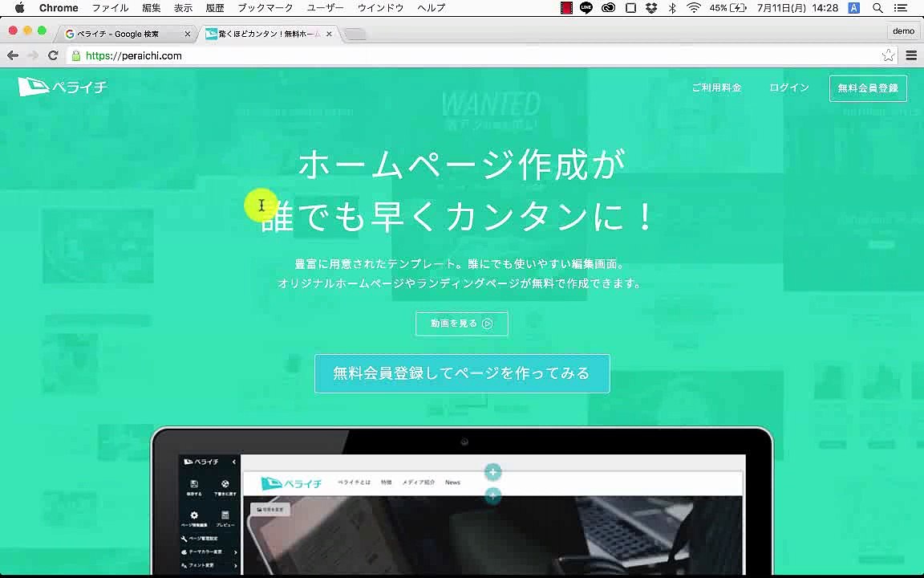924x578 pixels.
Task: Open the ヘルプ menu
Action: (x=432, y=8)
